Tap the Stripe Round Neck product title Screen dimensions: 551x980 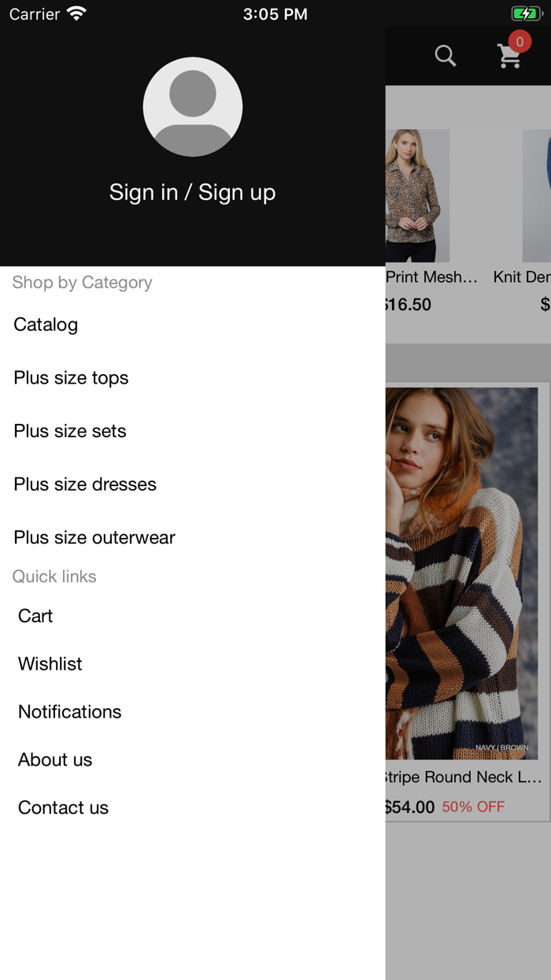464,778
